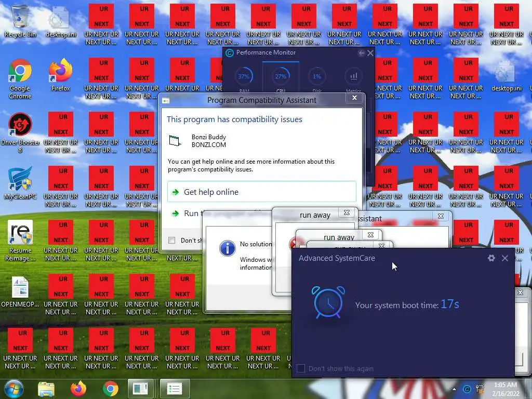
Task: Click the Advanced SystemCare tray icon
Action: pyautogui.click(x=467, y=389)
